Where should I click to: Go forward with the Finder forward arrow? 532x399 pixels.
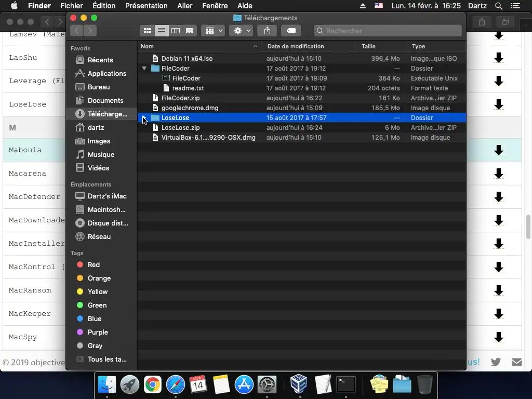click(90, 31)
